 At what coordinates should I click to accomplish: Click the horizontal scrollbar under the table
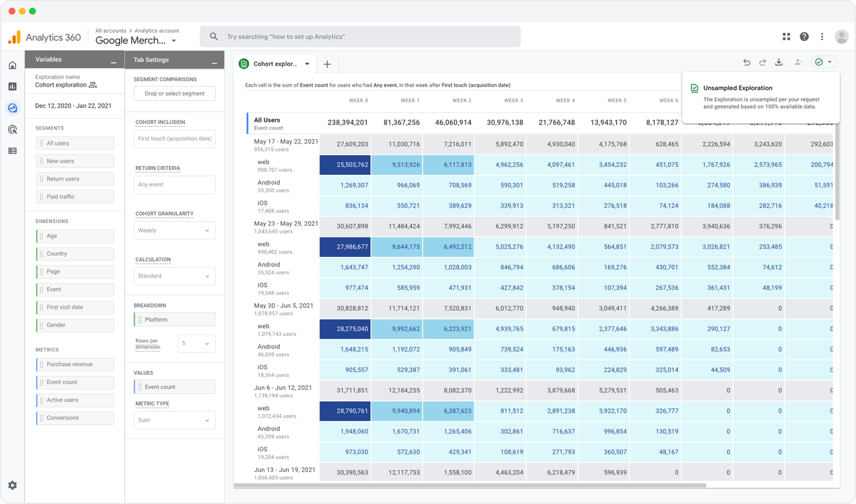pos(470,486)
